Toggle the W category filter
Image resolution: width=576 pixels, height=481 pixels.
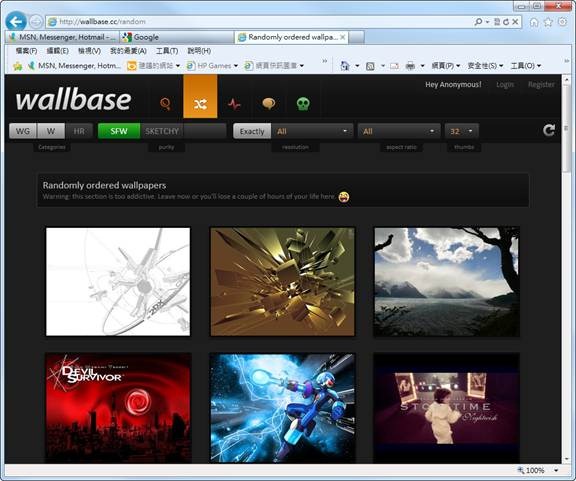pyautogui.click(x=51, y=131)
